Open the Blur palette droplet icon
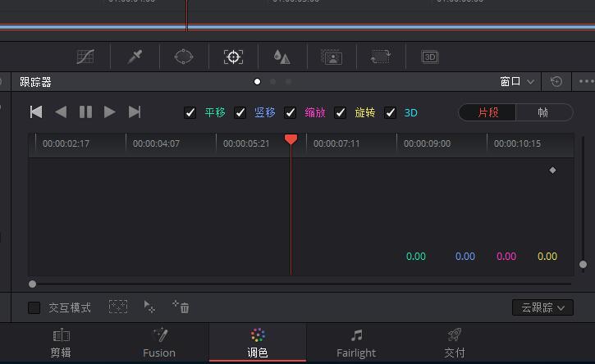 [282, 57]
